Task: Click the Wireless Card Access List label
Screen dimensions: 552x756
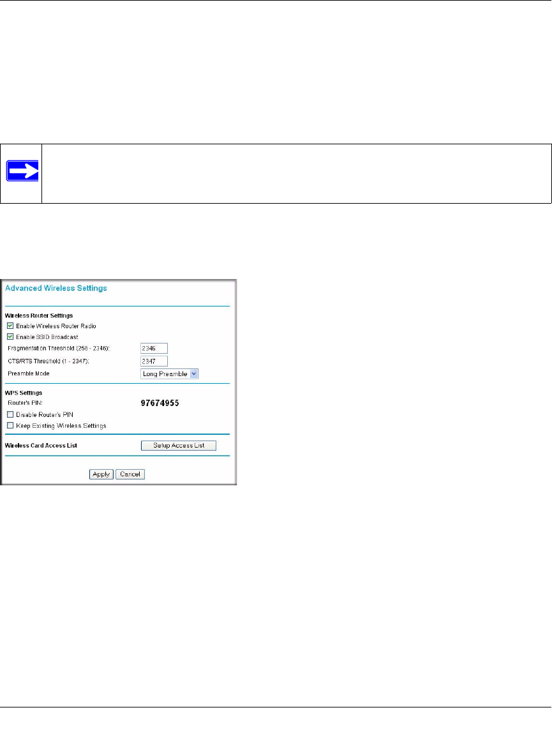Action: [x=41, y=446]
